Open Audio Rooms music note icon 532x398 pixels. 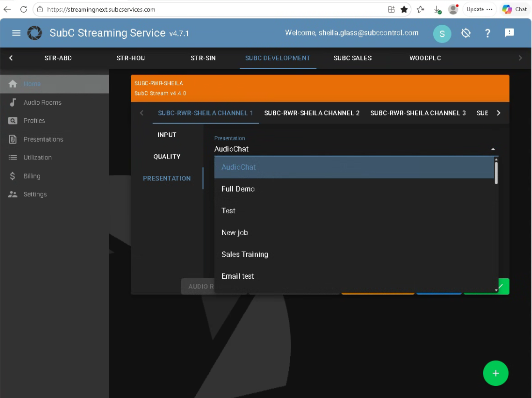(13, 102)
